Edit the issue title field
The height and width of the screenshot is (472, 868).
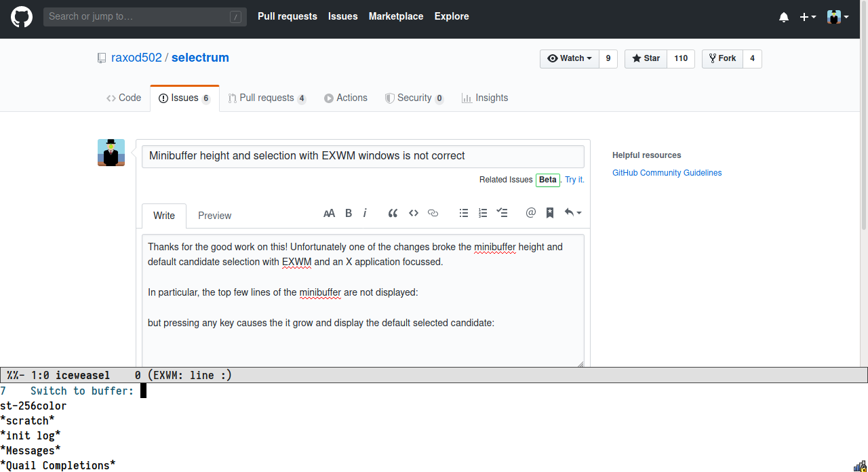point(363,156)
